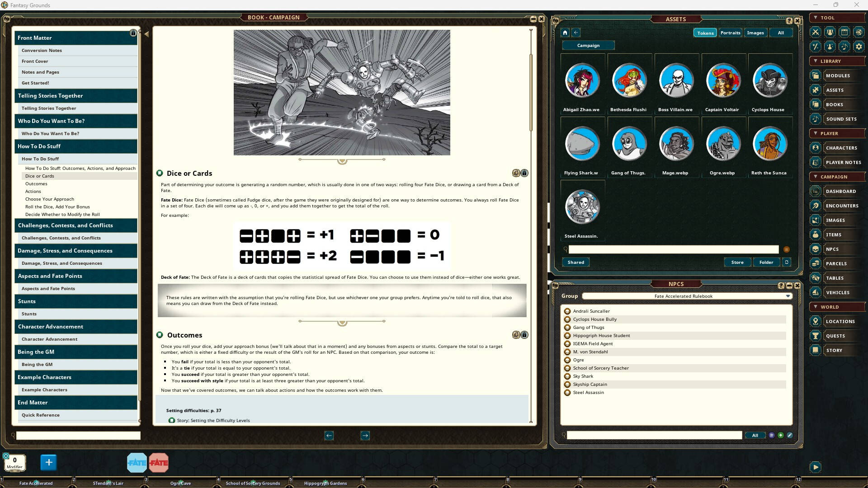Open Story: Setting the Difficulty Levels link

[213, 420]
